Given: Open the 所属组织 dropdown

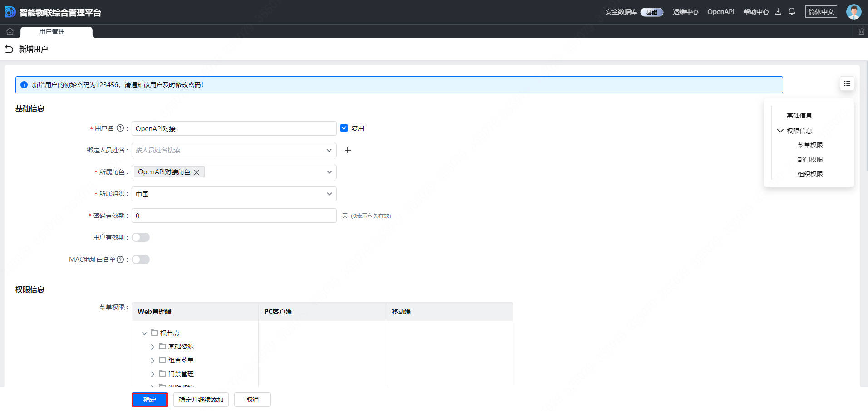Looking at the screenshot, I should click(234, 194).
